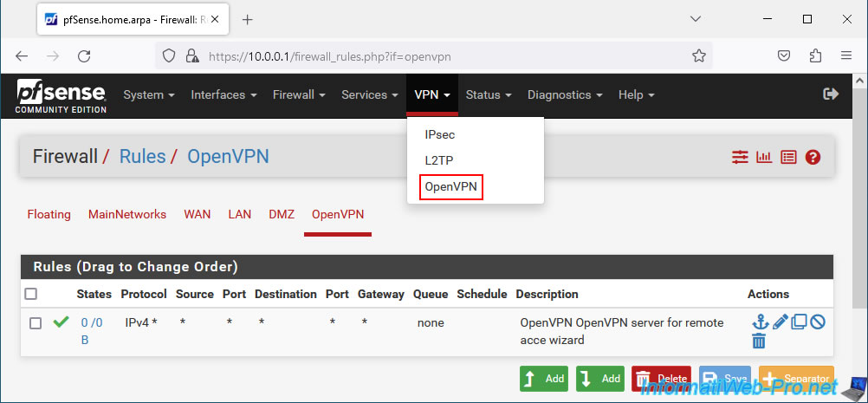Expand the System menu
This screenshot has height=403, width=868.
pos(149,94)
